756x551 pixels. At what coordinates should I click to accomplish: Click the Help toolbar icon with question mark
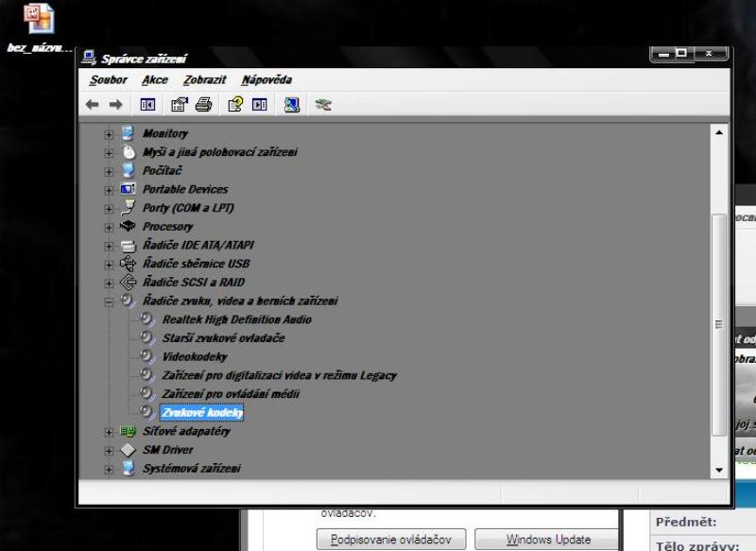click(235, 105)
